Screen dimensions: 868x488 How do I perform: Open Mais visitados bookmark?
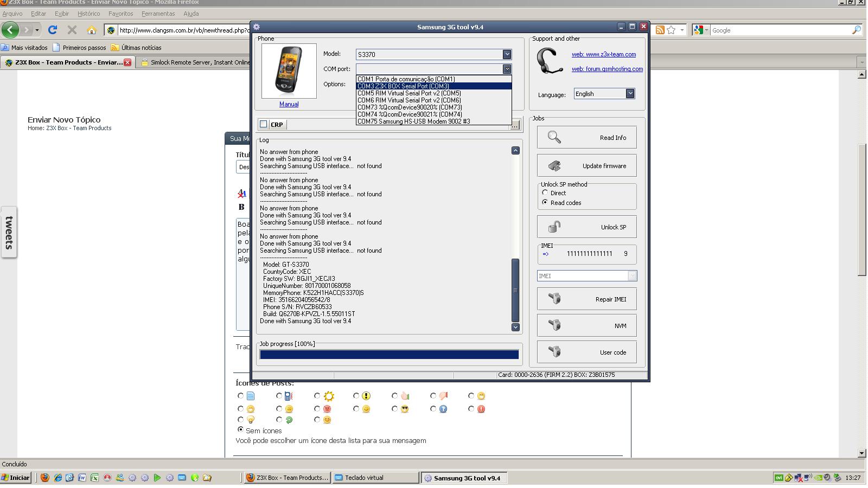click(24, 48)
